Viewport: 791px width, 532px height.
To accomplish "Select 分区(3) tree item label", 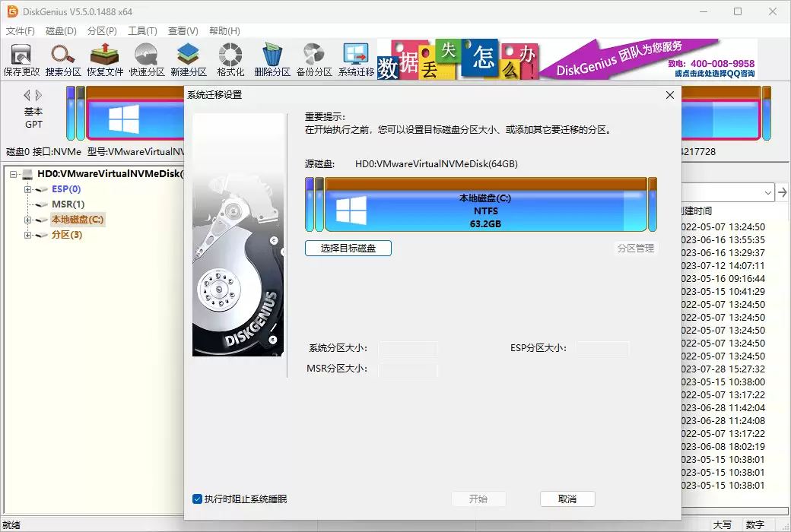I will [67, 235].
